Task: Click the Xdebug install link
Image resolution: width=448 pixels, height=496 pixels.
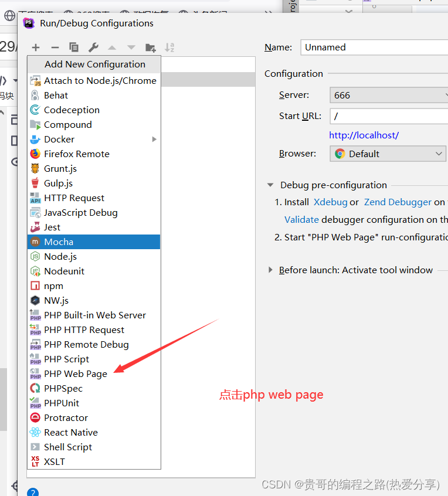Action: coord(330,202)
